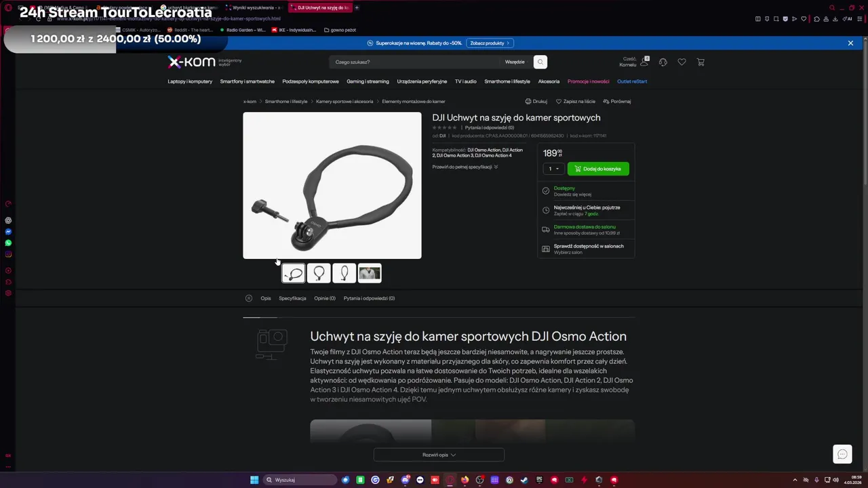Open Urządzenia peryferyjne menu
868x488 pixels.
click(422, 81)
